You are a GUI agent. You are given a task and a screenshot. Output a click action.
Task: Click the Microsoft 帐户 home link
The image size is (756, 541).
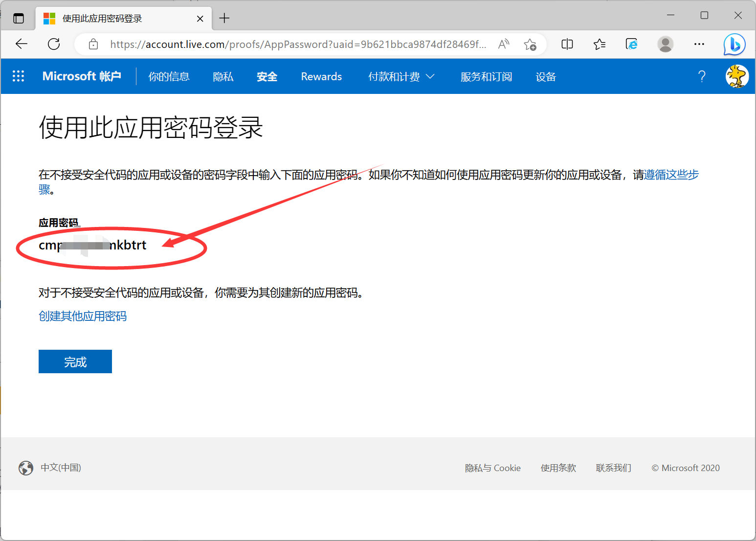[82, 76]
